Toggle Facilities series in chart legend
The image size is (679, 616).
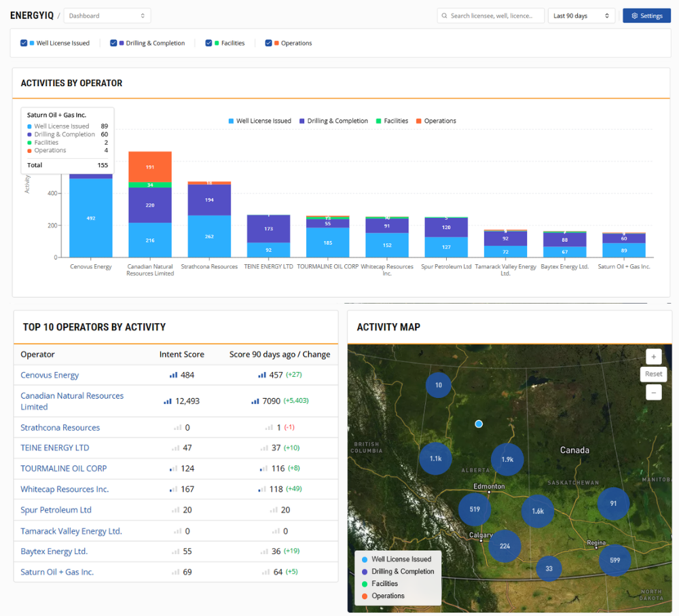(x=392, y=121)
